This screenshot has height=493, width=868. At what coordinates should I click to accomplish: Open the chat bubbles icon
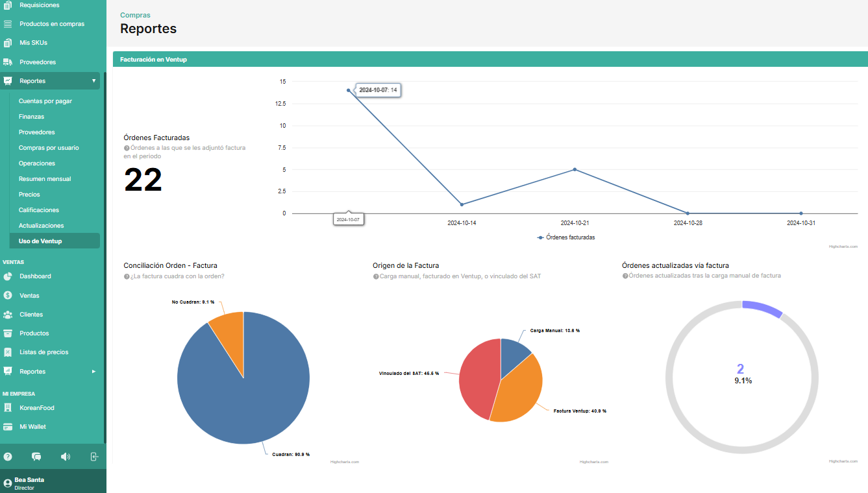(36, 457)
